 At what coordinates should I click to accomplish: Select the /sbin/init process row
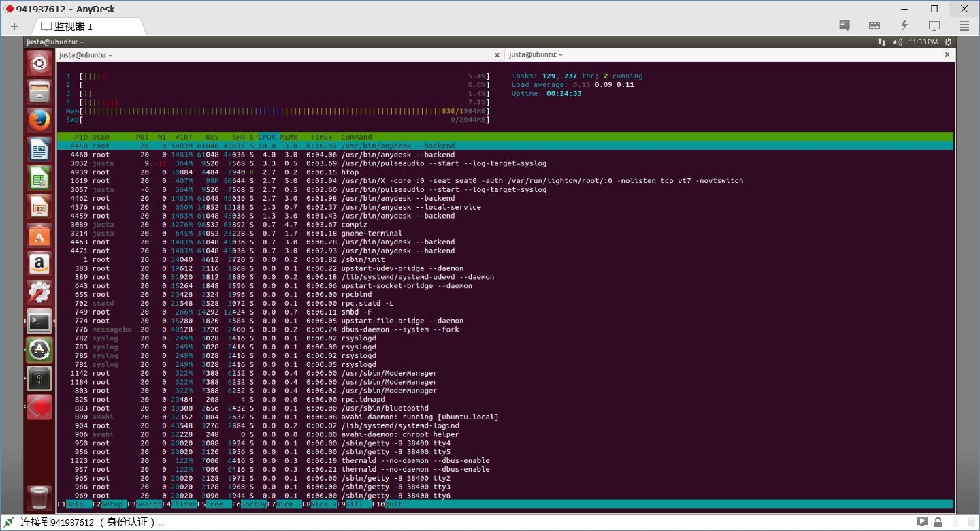pyautogui.click(x=505, y=259)
